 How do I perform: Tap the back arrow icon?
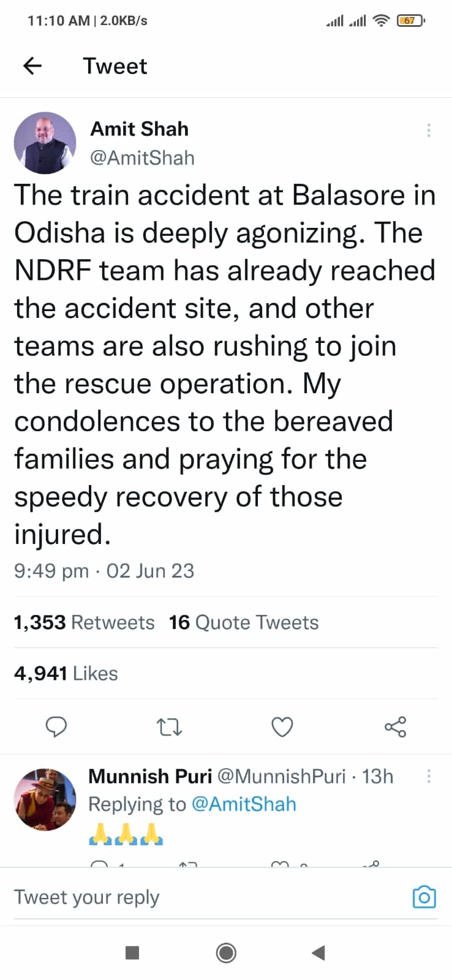pyautogui.click(x=32, y=66)
